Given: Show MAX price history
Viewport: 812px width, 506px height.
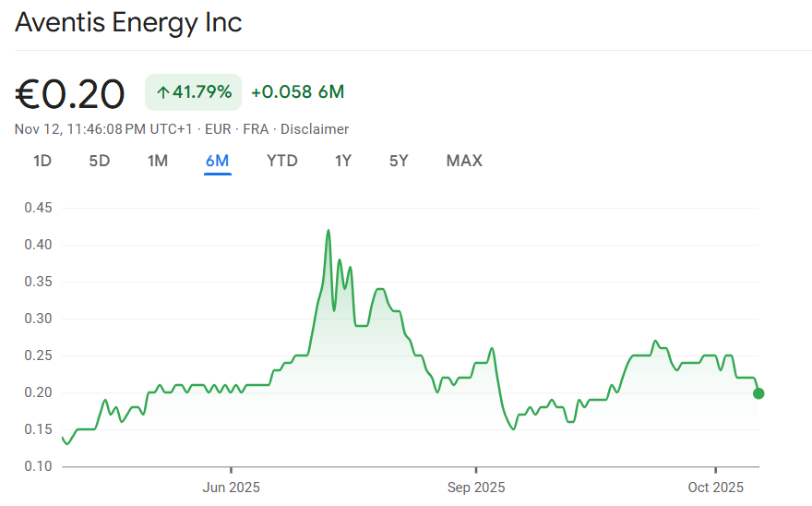Looking at the screenshot, I should click(x=464, y=161).
